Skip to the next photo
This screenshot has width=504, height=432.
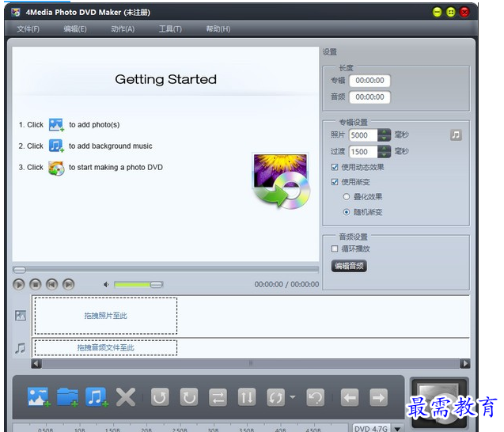(x=68, y=285)
